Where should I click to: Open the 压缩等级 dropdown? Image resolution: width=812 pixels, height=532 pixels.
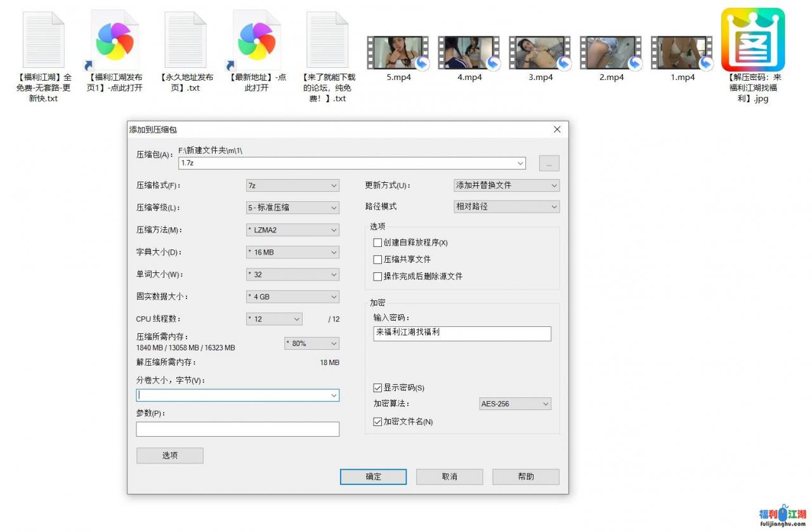[292, 208]
